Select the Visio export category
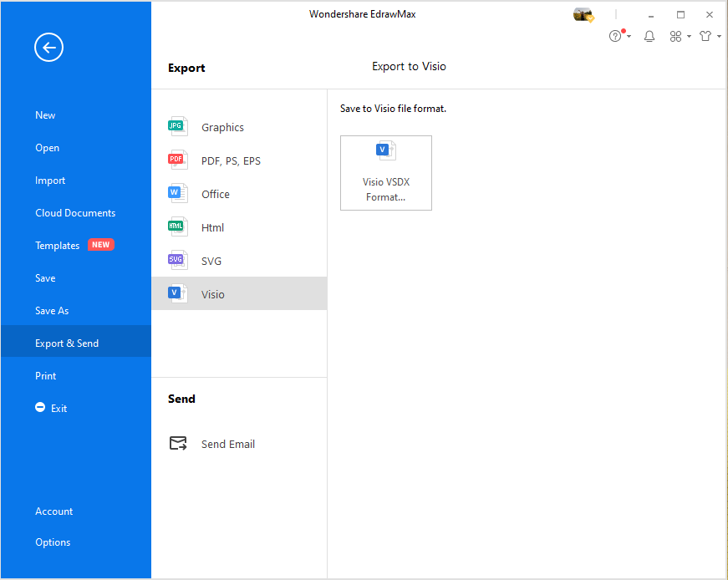 point(239,293)
